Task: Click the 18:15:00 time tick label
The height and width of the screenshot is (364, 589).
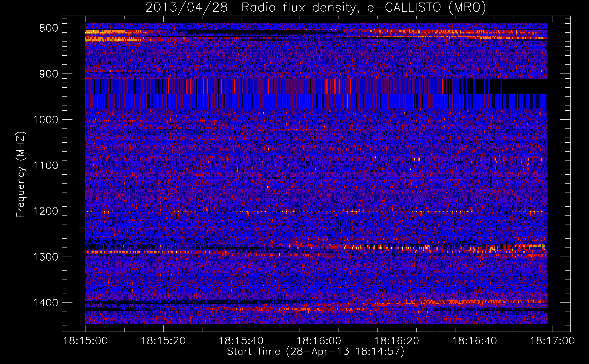Action: click(x=86, y=341)
